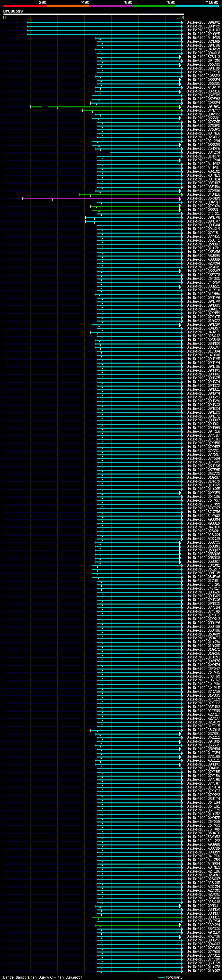Image resolution: width=222 pixels, height=980 pixels.
Task: Select the UniRef100_C3RXV4 hit label
Action: click(x=203, y=925)
